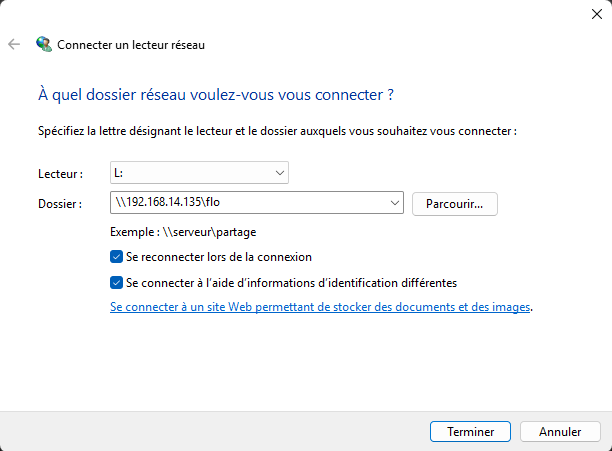The height and width of the screenshot is (451, 612).
Task: Open the "Se connecter à un site Web" link
Action: click(x=320, y=308)
